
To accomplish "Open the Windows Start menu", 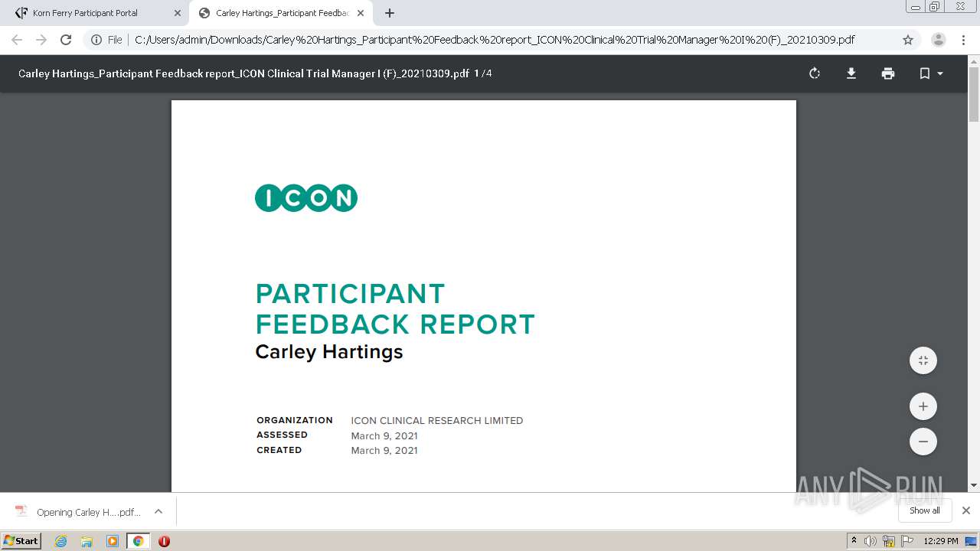I will click(21, 540).
